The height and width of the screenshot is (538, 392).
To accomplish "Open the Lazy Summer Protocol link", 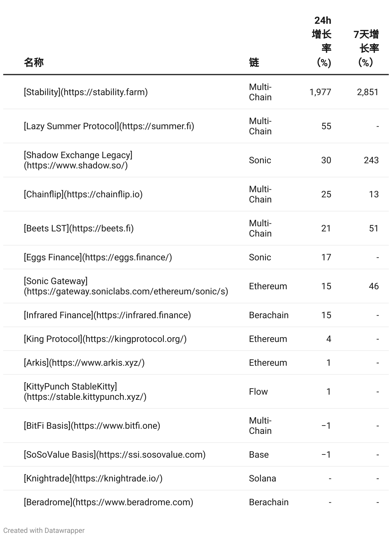I will (x=109, y=126).
